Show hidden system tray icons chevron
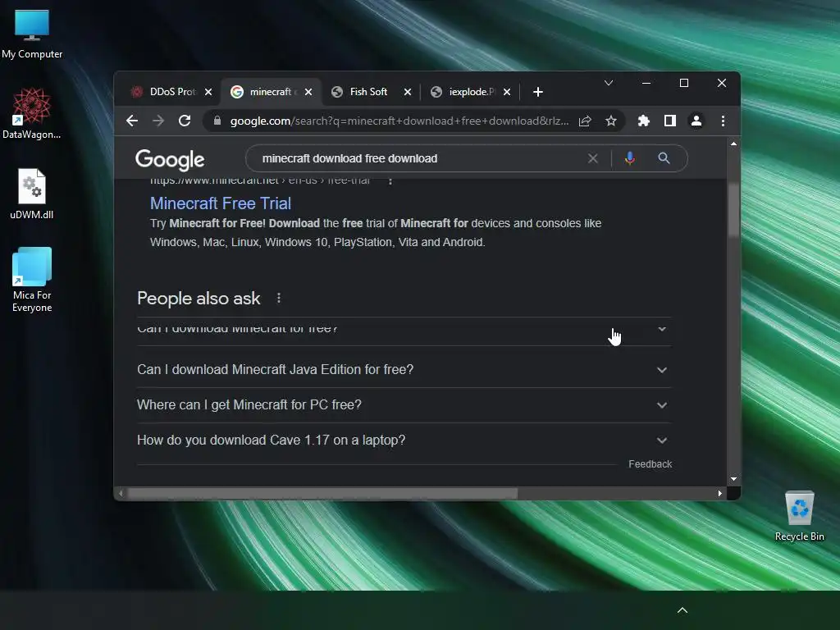 click(682, 610)
